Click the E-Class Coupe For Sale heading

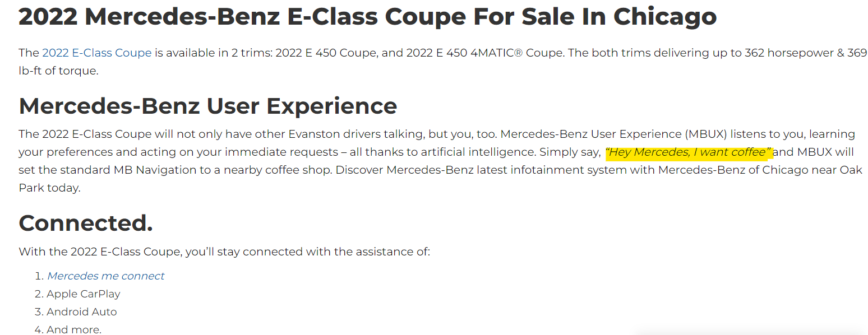pyautogui.click(x=367, y=16)
